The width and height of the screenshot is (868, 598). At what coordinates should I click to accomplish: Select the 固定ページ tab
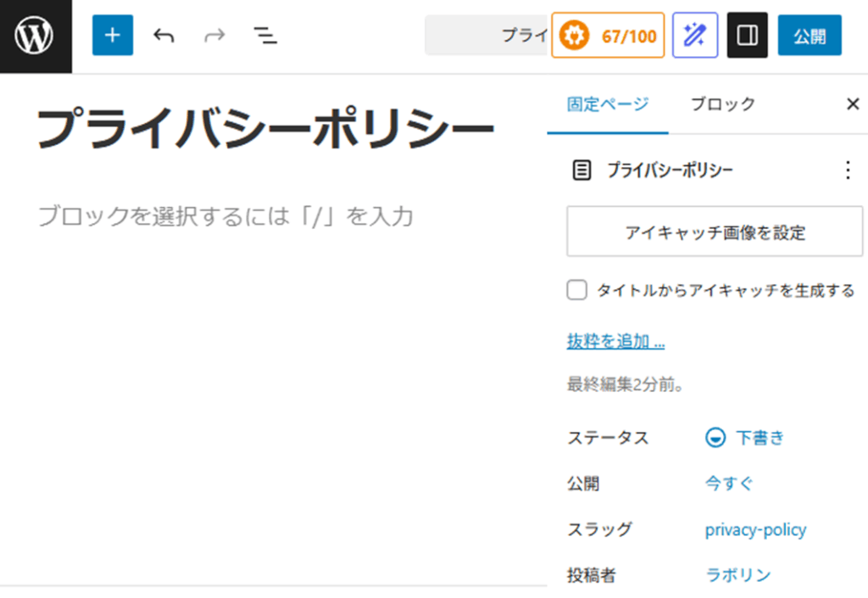(606, 103)
